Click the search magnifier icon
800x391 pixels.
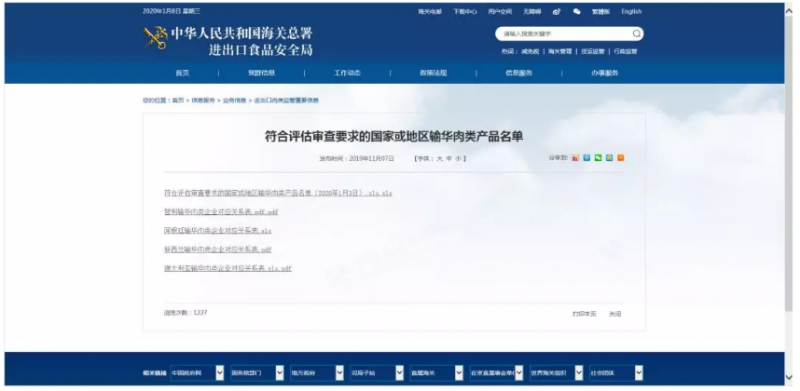tap(637, 34)
